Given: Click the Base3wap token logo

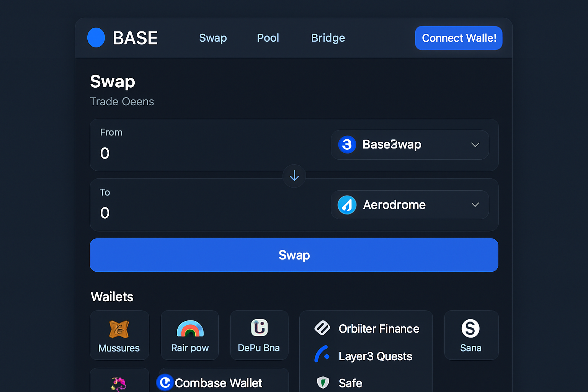Looking at the screenshot, I should click(x=347, y=145).
